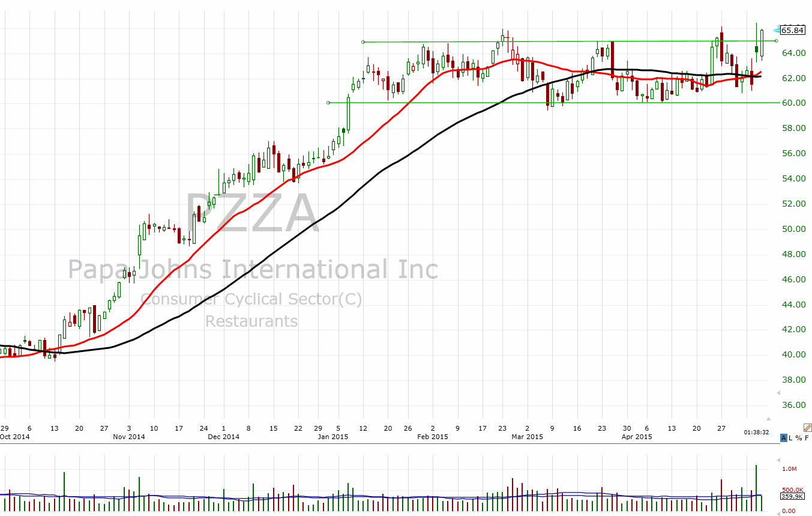Toggle the F scale option button
Screen dimensions: 812x516
pyautogui.click(x=807, y=438)
